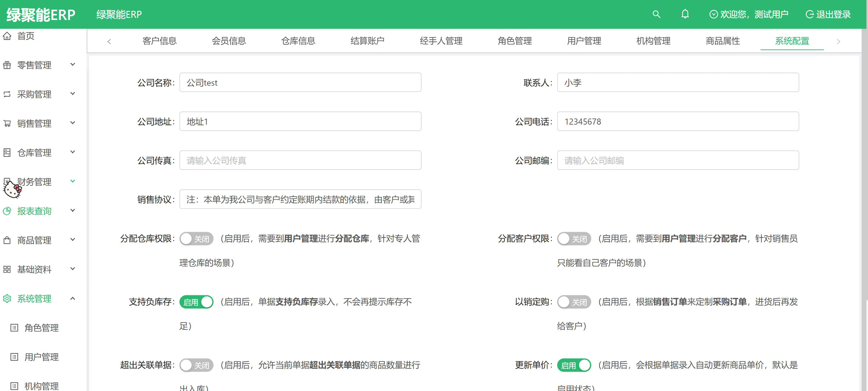Expand the 商品管理 menu chevron

tap(73, 240)
